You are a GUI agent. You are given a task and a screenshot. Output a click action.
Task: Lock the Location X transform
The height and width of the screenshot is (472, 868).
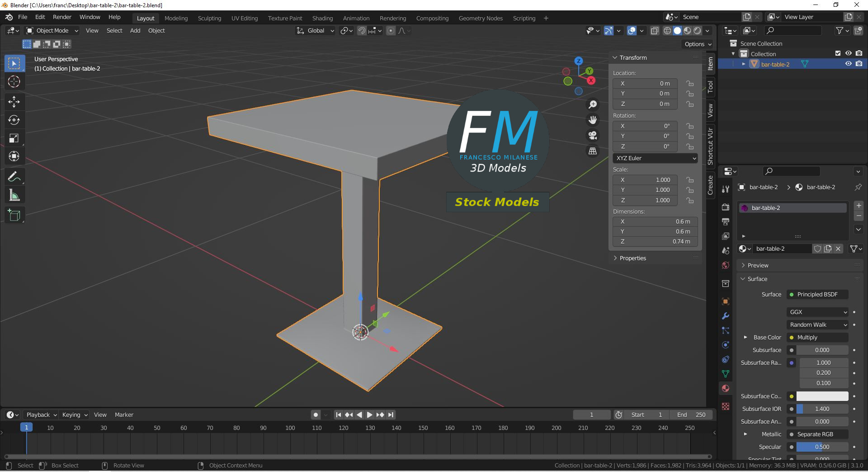coord(690,83)
